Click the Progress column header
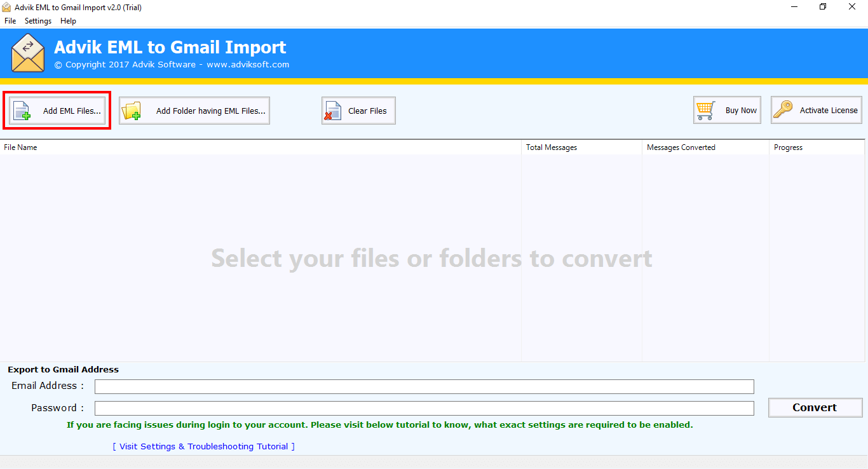This screenshot has height=469, width=868. pyautogui.click(x=817, y=147)
